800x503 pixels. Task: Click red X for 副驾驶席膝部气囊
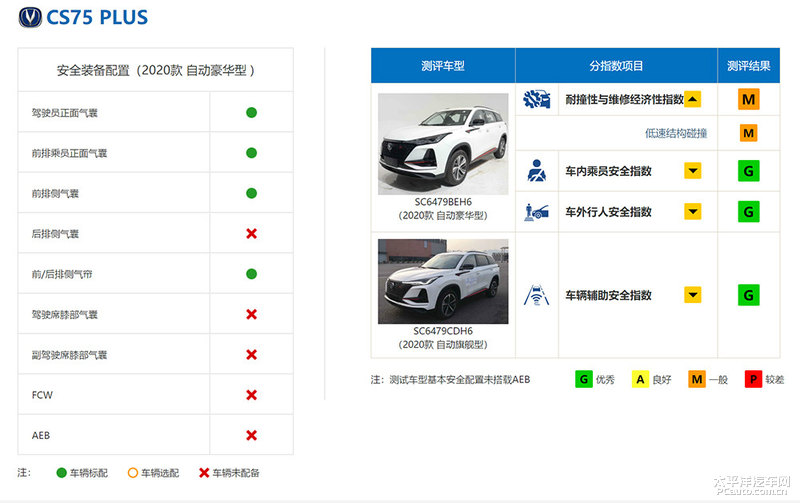tap(252, 355)
